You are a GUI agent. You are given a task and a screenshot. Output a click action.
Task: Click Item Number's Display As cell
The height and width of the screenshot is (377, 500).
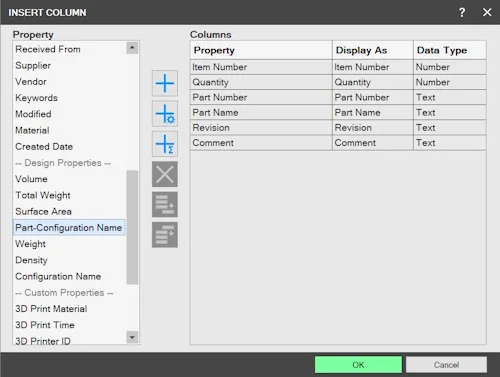[373, 67]
